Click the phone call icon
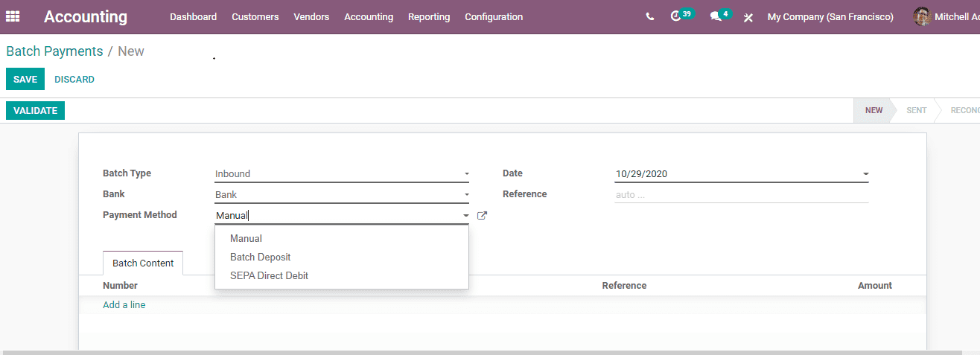Screen dimensions: 980x355 (650, 16)
